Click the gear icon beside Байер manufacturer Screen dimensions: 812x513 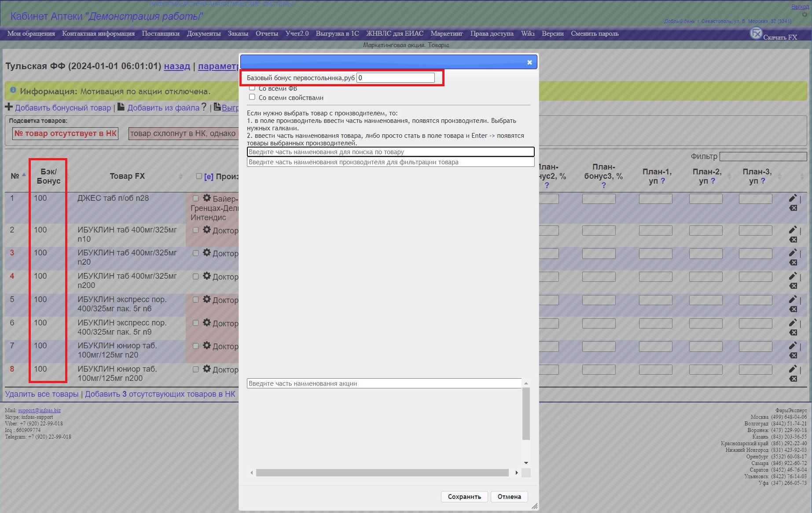206,198
